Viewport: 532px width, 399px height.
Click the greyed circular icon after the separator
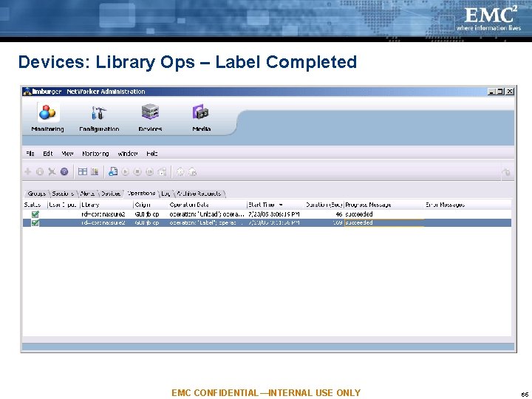click(x=180, y=171)
